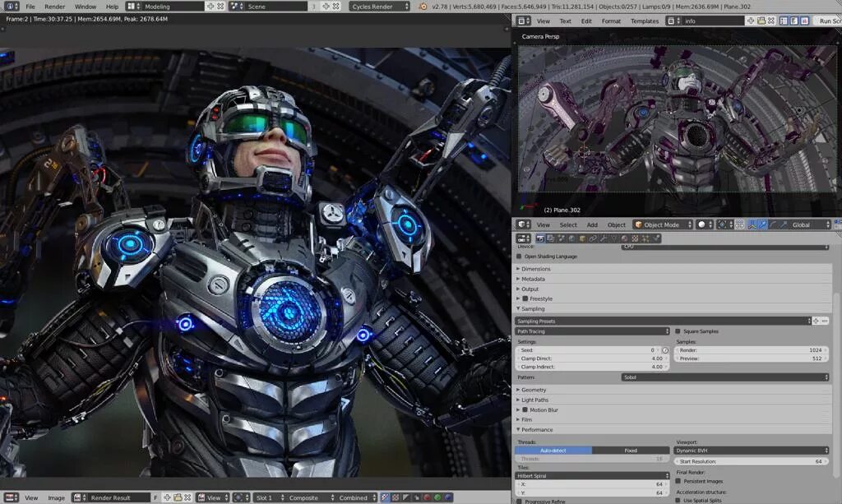Select the Fixed threads button
Screen dimensions: 842x504
pyautogui.click(x=630, y=451)
